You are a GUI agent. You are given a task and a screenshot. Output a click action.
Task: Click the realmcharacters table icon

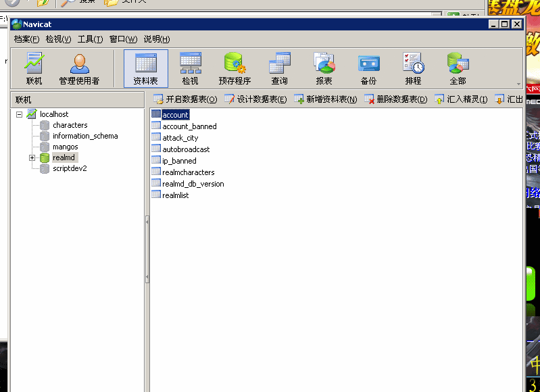pos(156,172)
